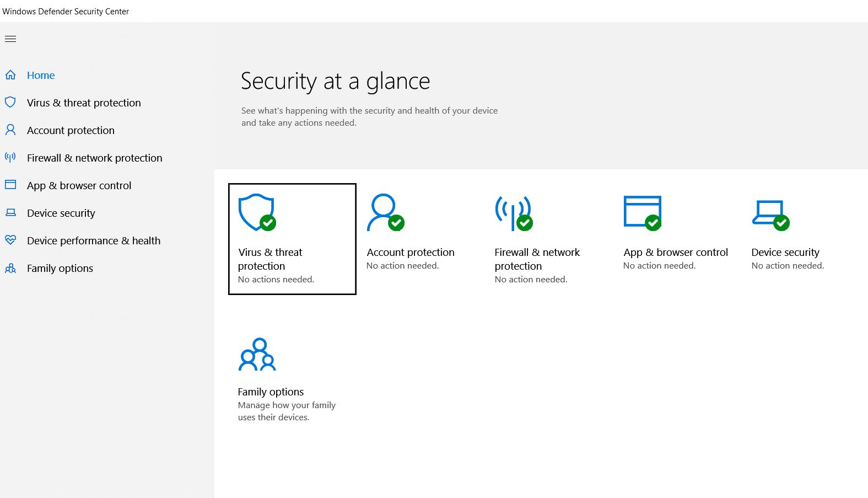This screenshot has height=498, width=868.
Task: Click the family icon in sidebar
Action: point(10,268)
